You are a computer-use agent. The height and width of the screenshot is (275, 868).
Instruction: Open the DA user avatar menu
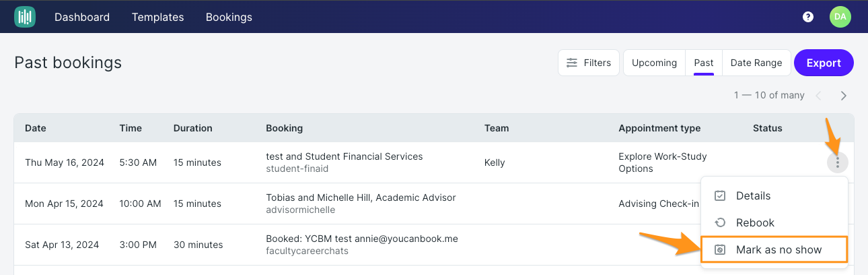tap(840, 17)
